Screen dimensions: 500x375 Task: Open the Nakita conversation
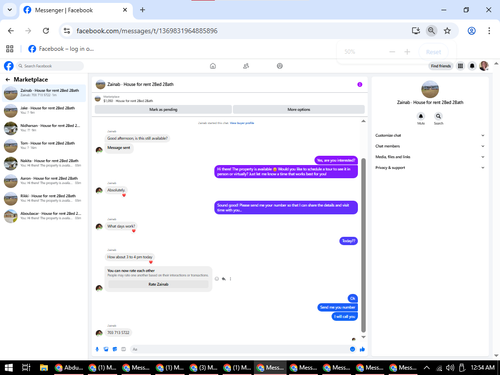coord(44,163)
